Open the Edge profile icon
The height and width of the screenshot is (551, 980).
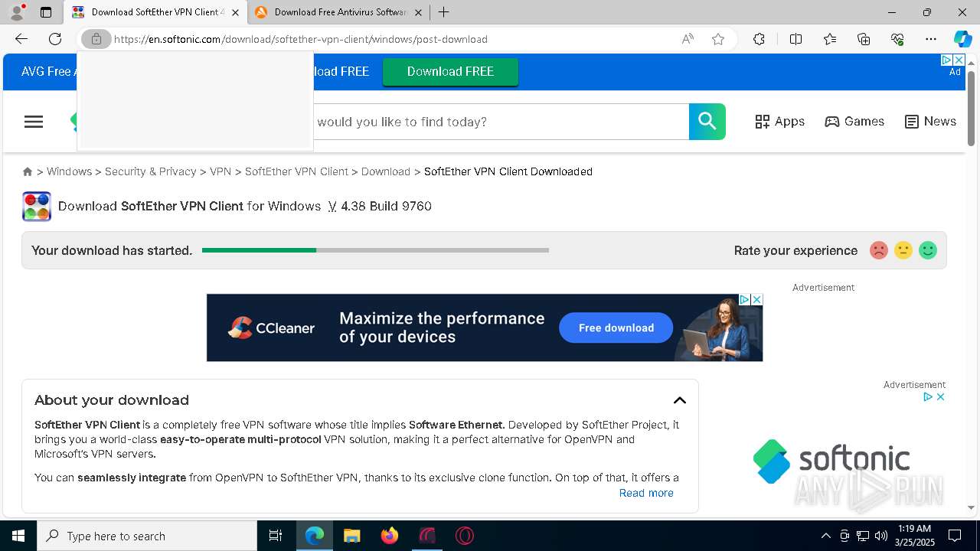click(16, 12)
